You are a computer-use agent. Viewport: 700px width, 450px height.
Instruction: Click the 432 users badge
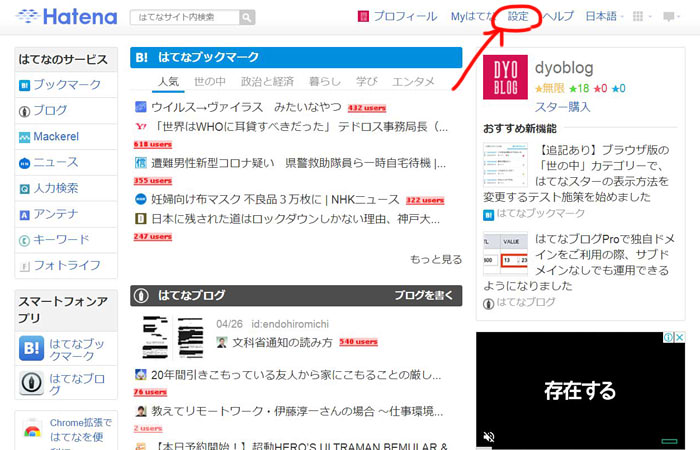(x=367, y=108)
